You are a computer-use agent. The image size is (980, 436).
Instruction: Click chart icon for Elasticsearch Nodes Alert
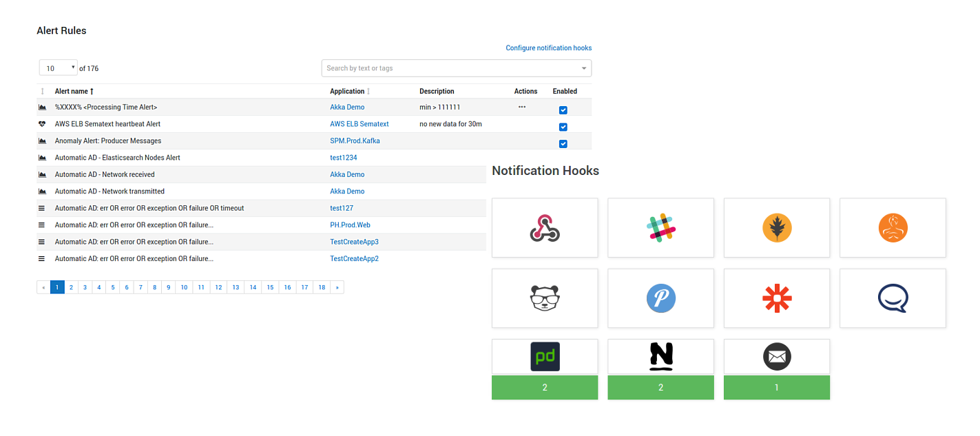click(42, 158)
